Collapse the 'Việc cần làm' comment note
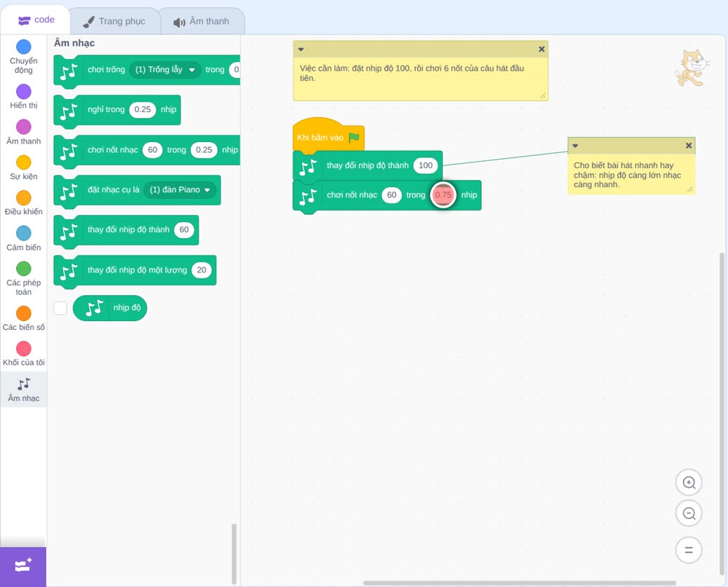728x587 pixels. point(301,50)
